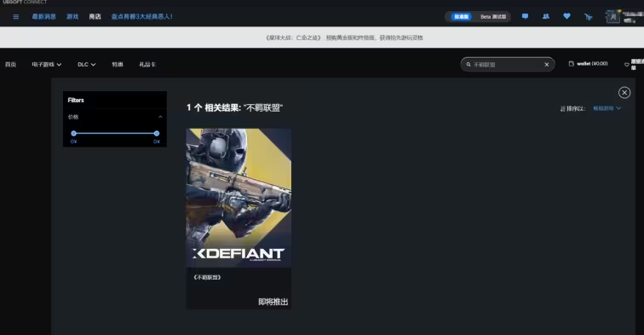Open the 礼品卡 store link
The width and height of the screenshot is (644, 335).
click(147, 65)
